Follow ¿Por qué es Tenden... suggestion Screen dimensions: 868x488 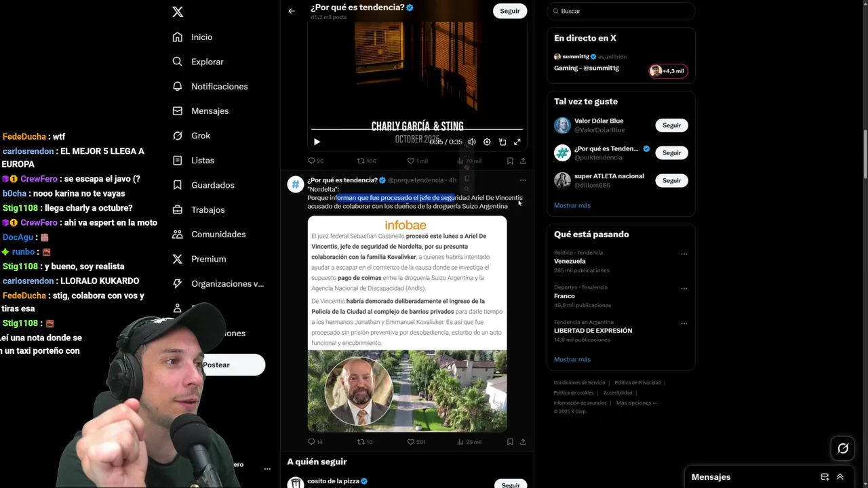[x=671, y=153]
